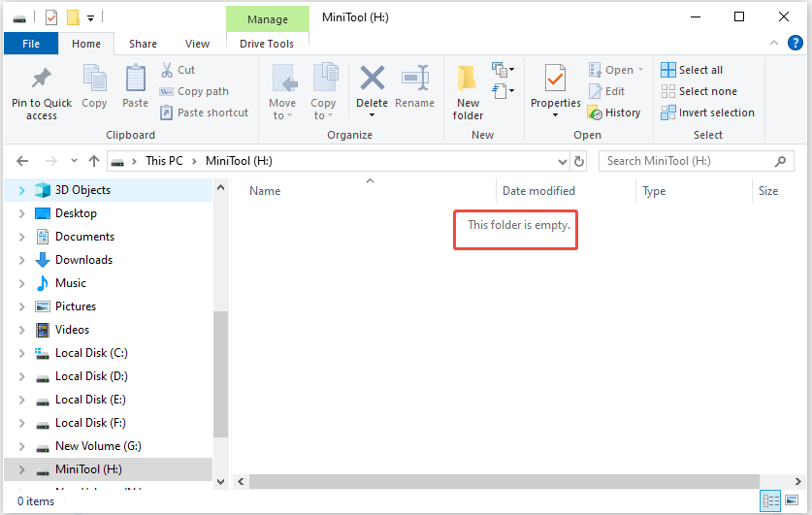Screen dimensions: 812x515
Task: Open the Open button's dropdown
Action: pyautogui.click(x=641, y=70)
